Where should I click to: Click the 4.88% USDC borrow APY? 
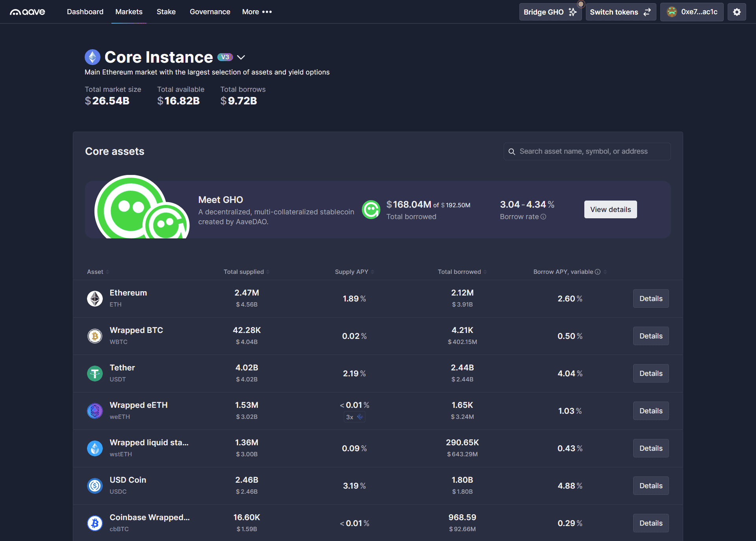point(570,486)
